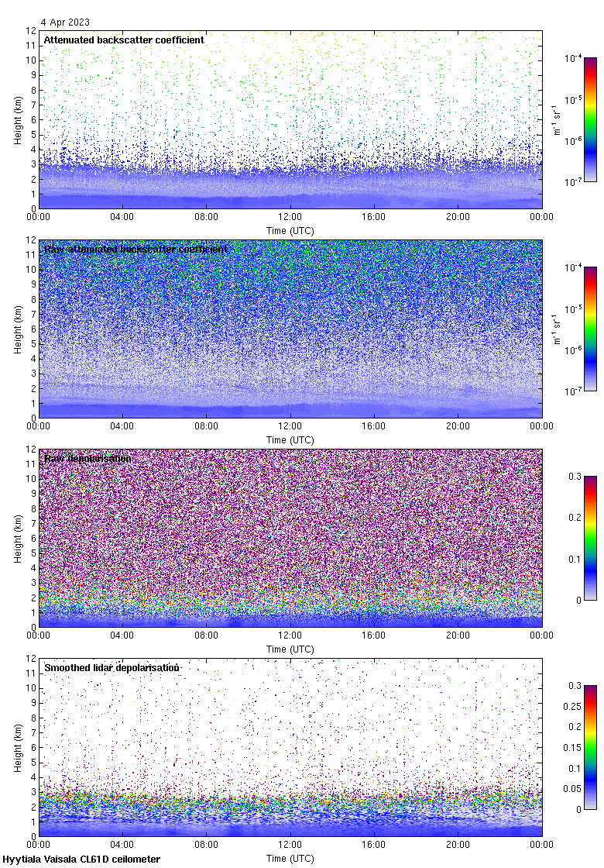
Task: Click the raw backscatter plot's color bar
Action: 590,329
